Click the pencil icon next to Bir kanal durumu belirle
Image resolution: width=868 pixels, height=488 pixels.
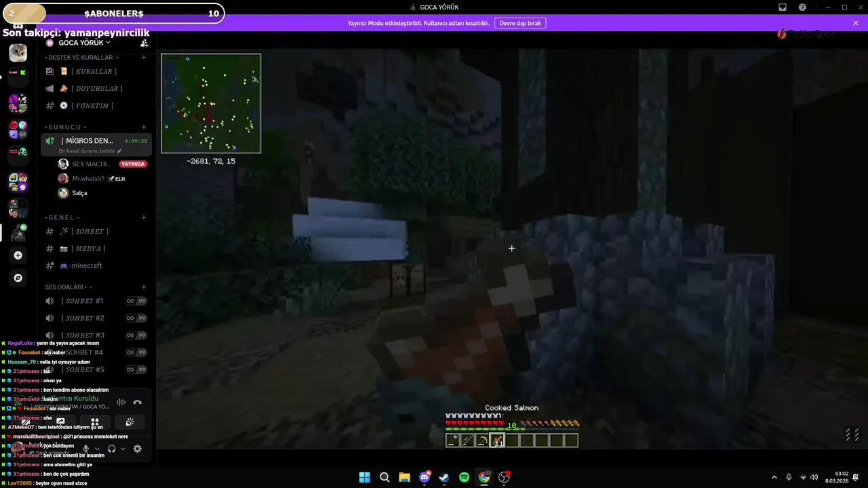pyautogui.click(x=119, y=151)
